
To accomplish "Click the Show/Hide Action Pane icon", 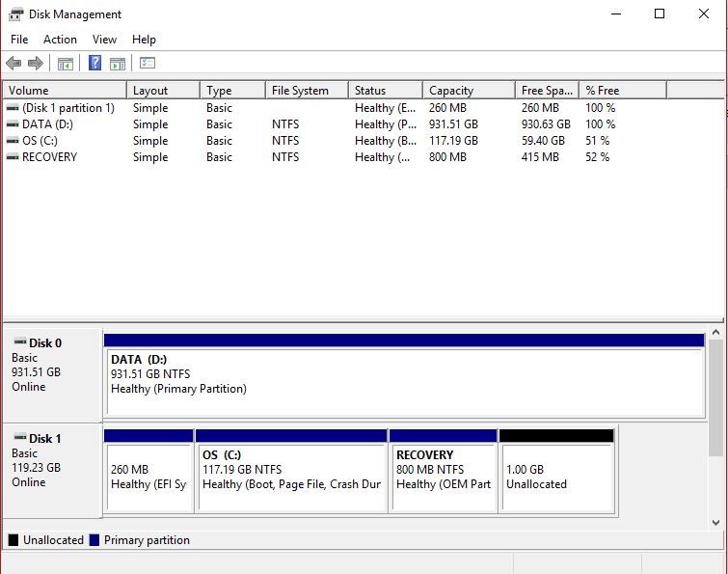I will pos(118,63).
